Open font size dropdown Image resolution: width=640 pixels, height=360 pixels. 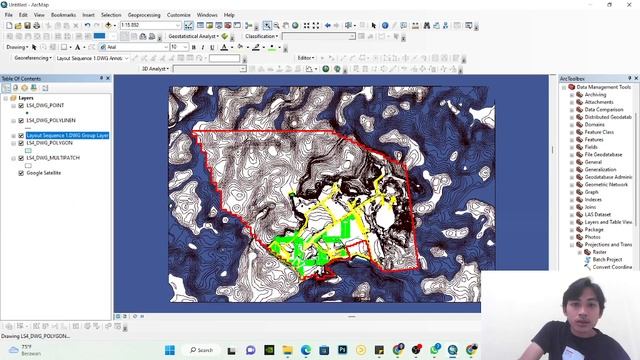[x=185, y=47]
